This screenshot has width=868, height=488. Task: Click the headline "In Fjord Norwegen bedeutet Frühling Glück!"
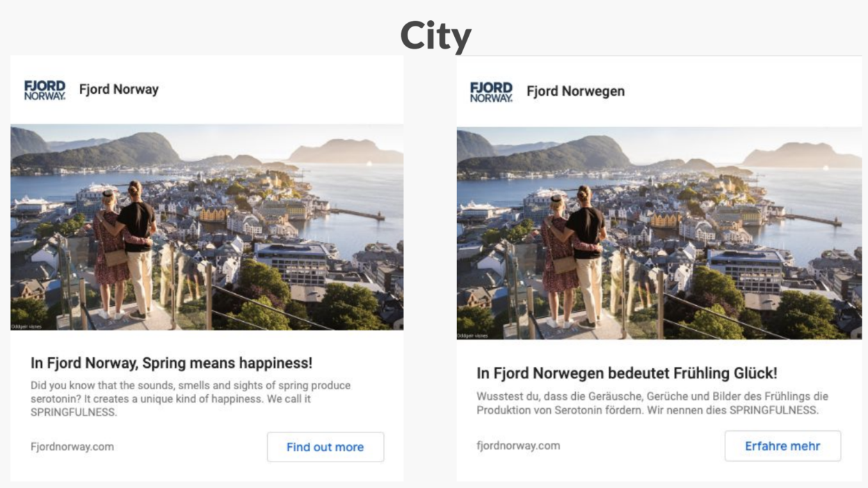click(x=627, y=373)
